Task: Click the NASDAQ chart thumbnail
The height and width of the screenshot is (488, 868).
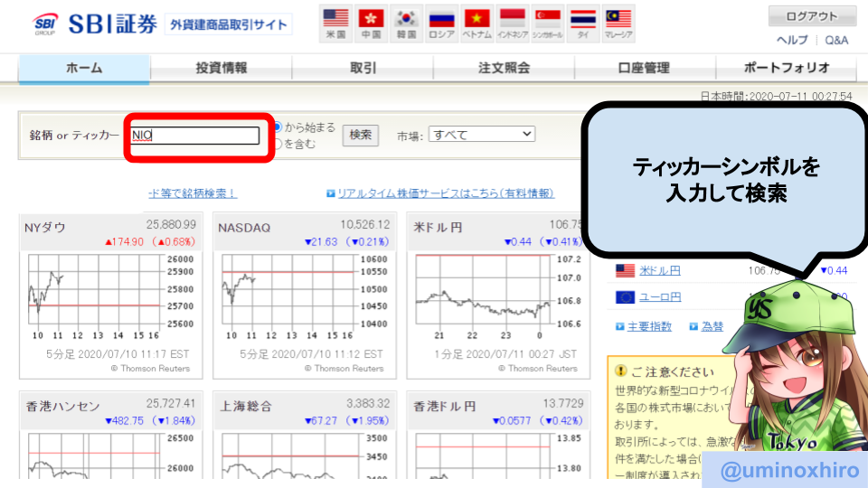Action: pos(305,296)
